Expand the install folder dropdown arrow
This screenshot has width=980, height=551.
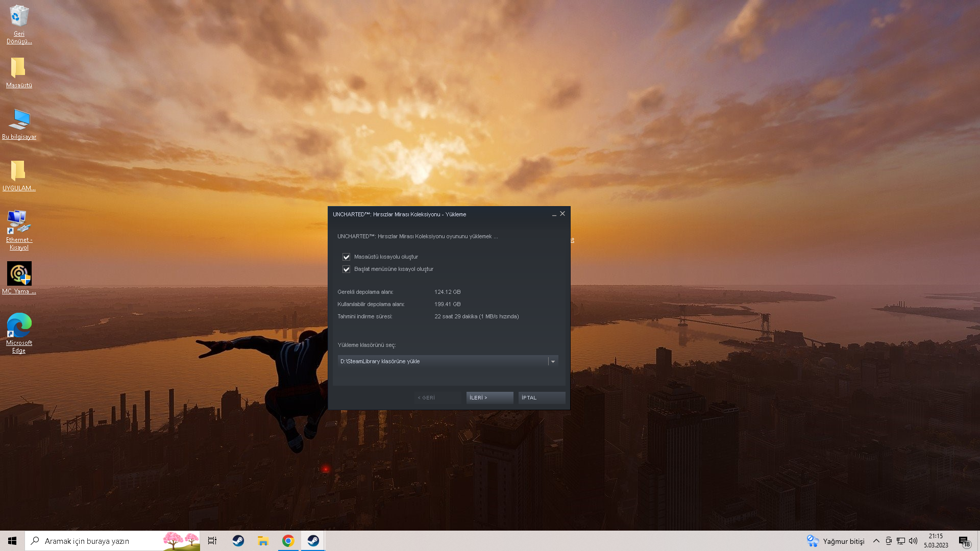[x=553, y=361]
